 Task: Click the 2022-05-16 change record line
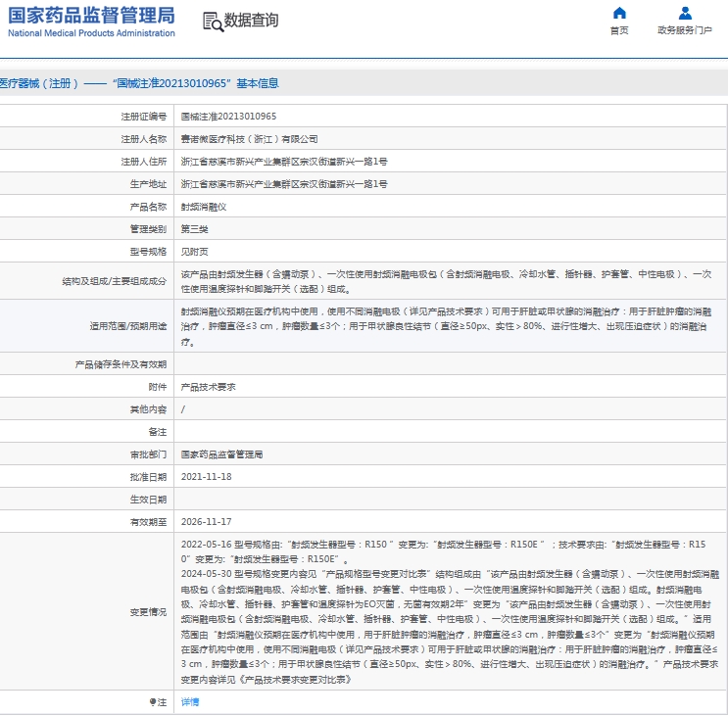tap(444, 551)
